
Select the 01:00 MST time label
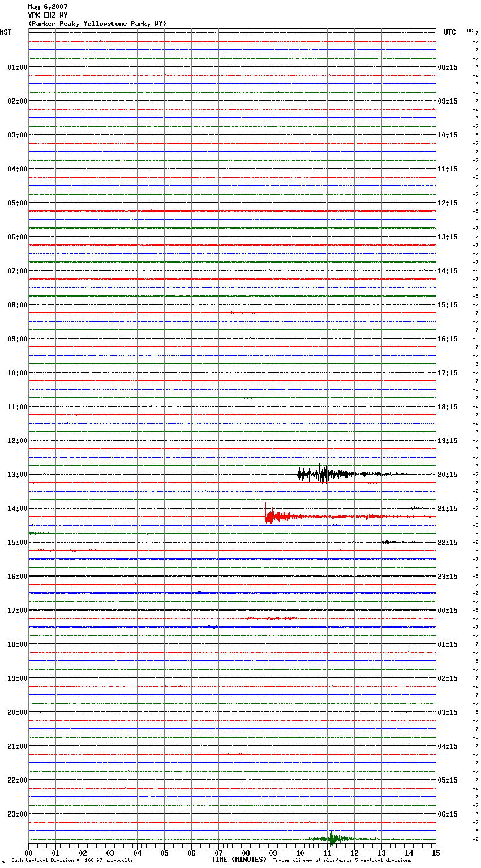pyautogui.click(x=17, y=67)
